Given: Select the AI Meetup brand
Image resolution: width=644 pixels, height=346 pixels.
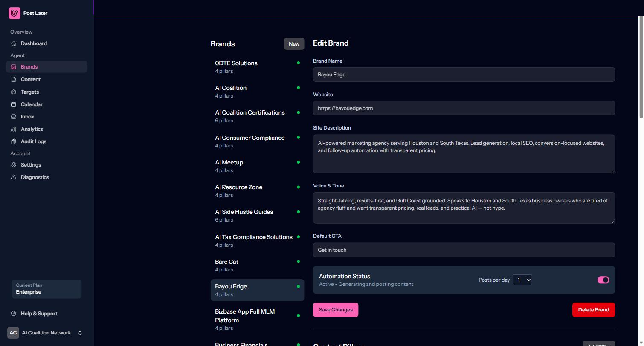Looking at the screenshot, I should 257,166.
